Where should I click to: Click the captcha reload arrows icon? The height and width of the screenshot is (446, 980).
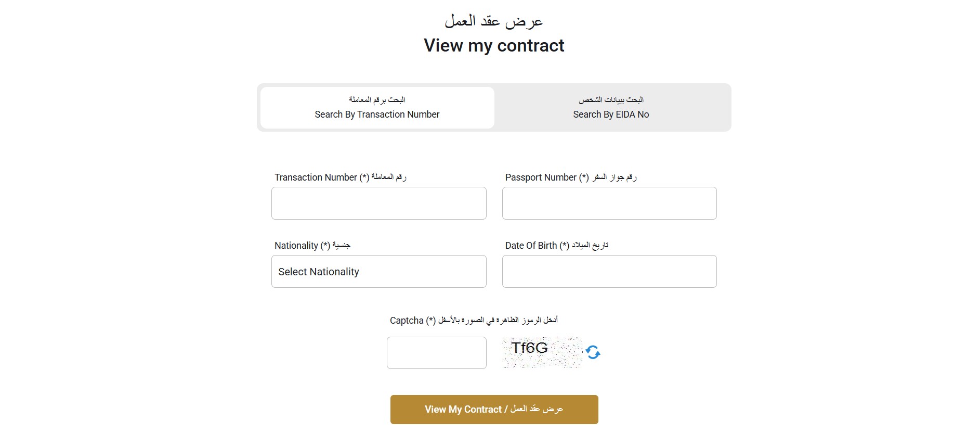coord(593,352)
